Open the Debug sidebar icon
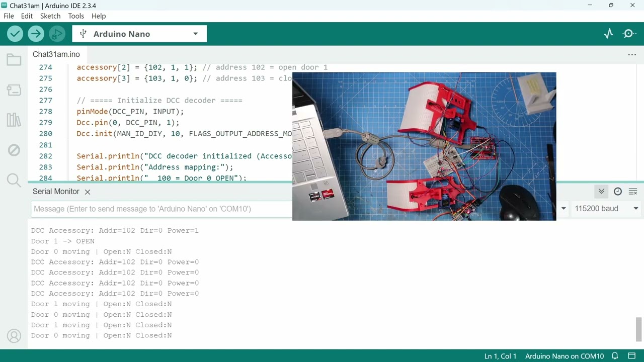The width and height of the screenshot is (644, 362). pos(14,150)
